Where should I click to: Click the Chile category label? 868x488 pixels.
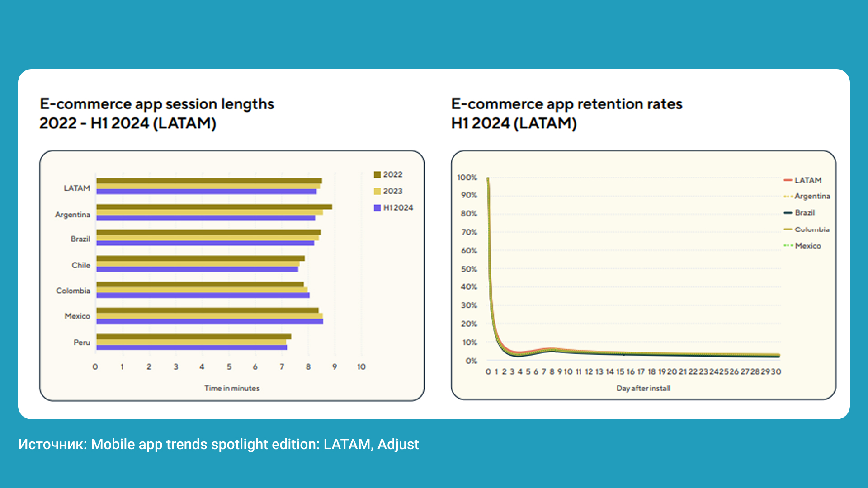81,265
